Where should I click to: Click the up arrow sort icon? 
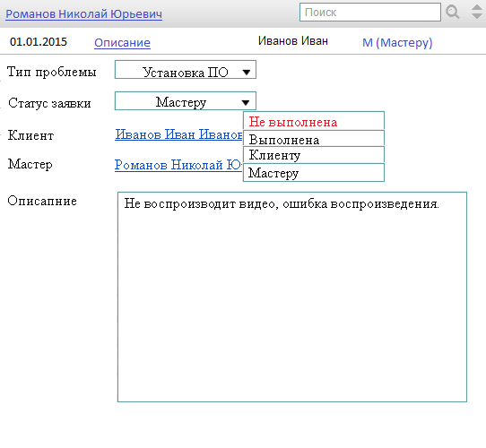477,8
